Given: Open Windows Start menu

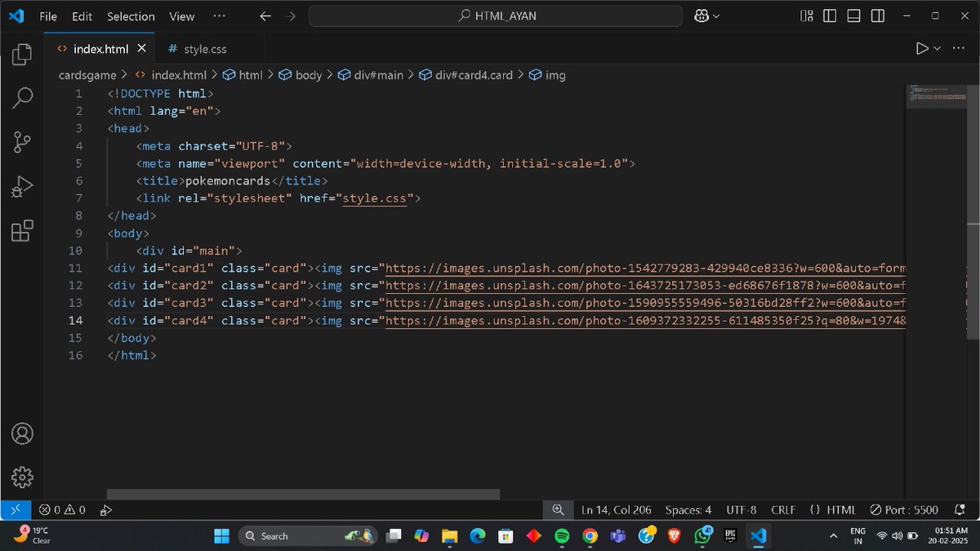Looking at the screenshot, I should [x=221, y=535].
